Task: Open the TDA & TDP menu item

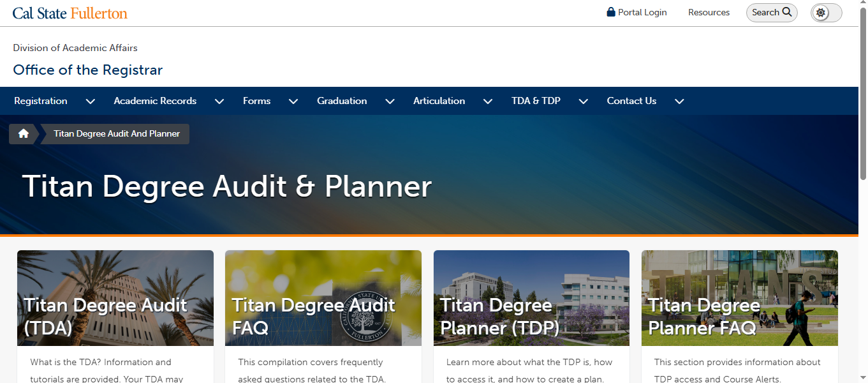Action: click(536, 101)
